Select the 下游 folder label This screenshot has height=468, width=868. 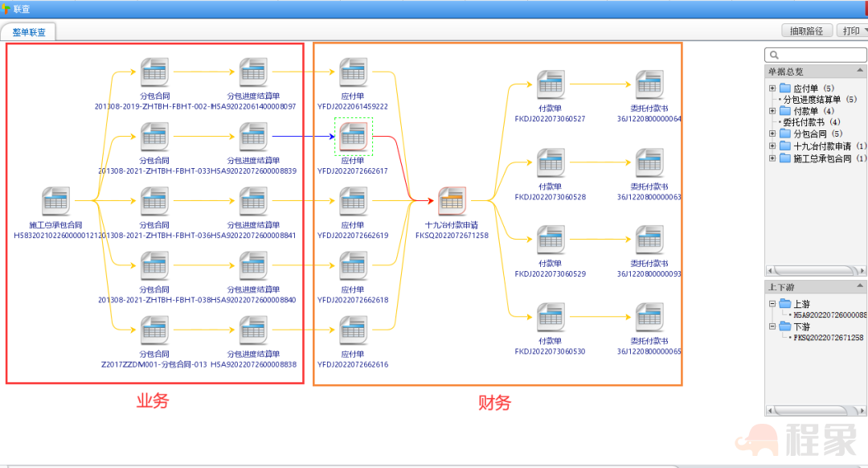coord(801,326)
